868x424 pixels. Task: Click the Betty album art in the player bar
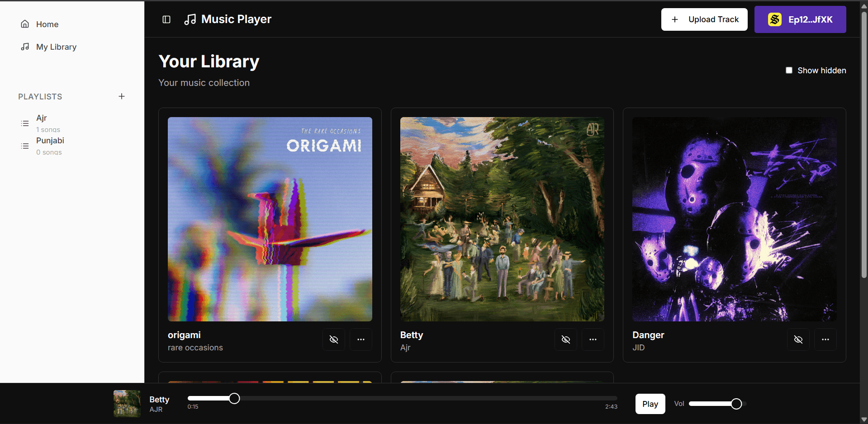pyautogui.click(x=127, y=404)
